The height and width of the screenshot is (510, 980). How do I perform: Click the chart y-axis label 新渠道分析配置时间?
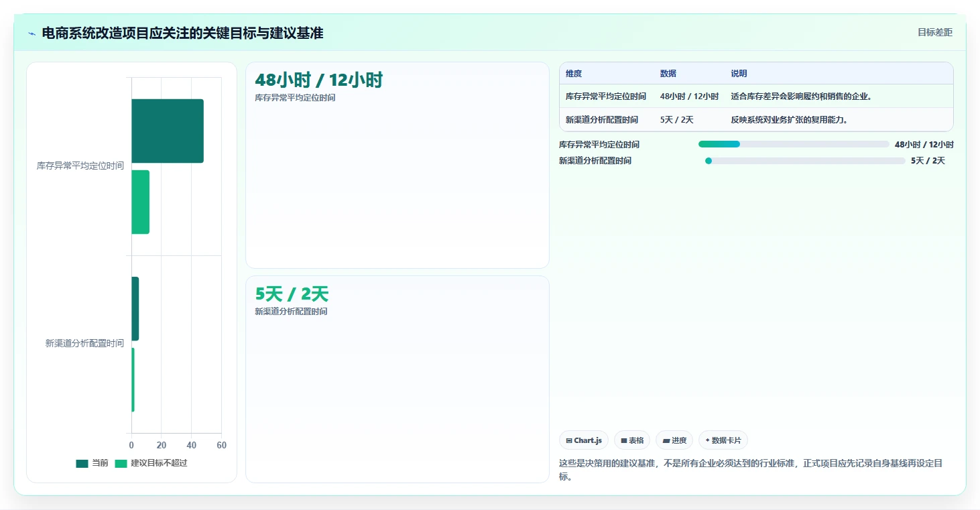click(x=84, y=343)
